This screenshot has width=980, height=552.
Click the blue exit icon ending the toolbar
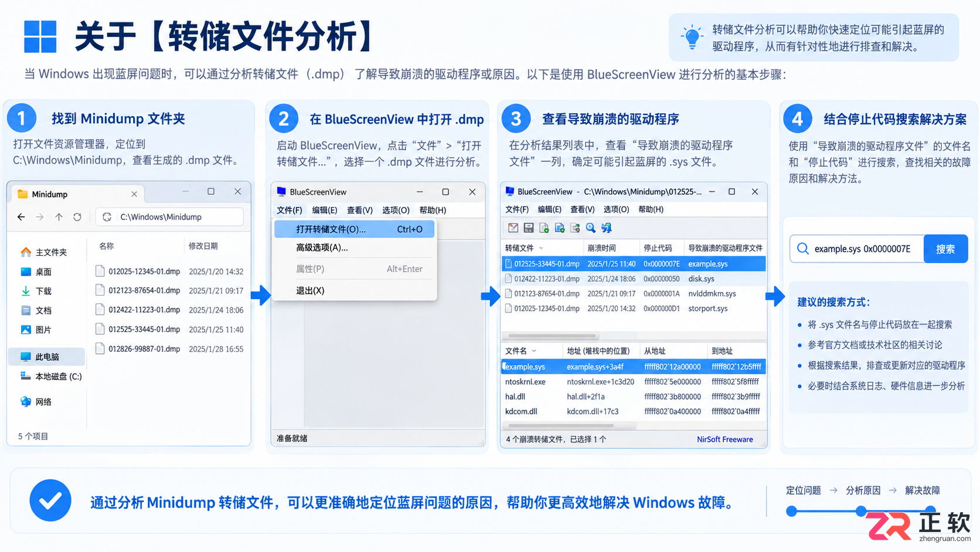point(607,228)
